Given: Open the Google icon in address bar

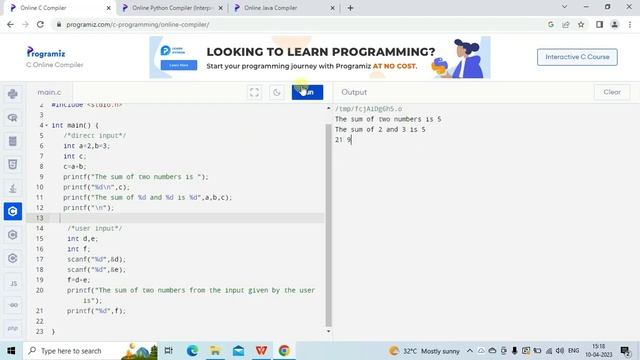Looking at the screenshot, I should (x=551, y=24).
